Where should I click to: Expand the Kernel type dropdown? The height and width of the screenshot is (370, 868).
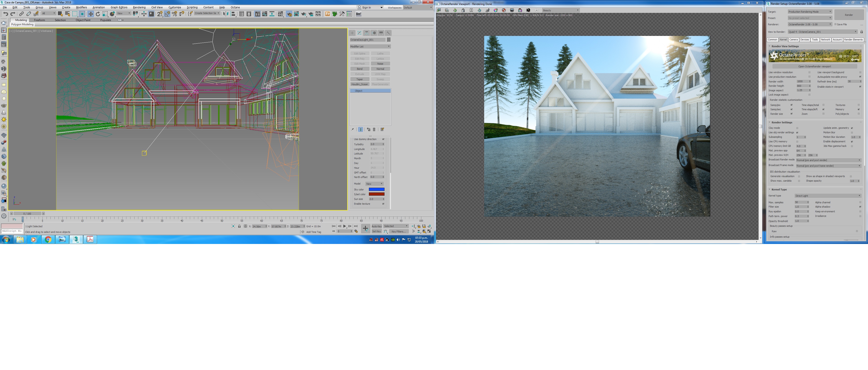point(828,196)
